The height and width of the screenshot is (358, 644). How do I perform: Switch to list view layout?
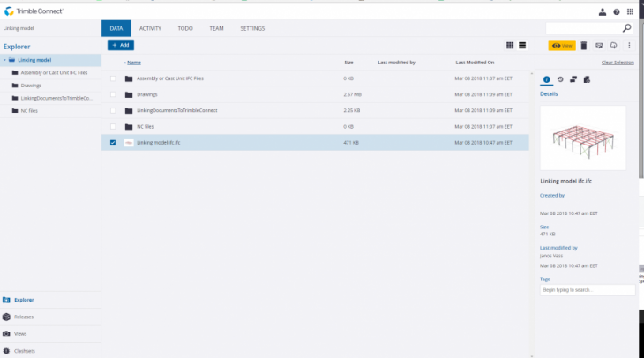tap(522, 46)
